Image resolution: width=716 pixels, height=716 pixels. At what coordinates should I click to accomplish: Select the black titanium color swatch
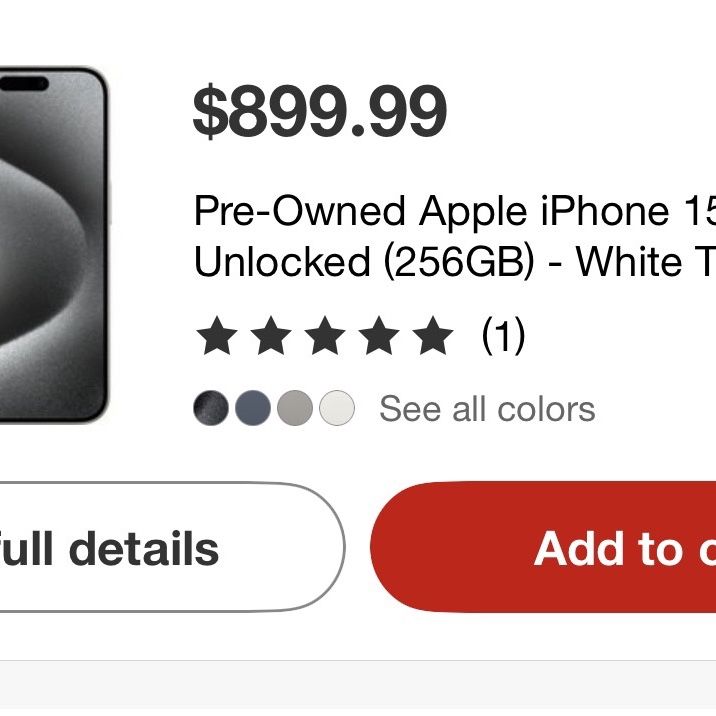(211, 408)
